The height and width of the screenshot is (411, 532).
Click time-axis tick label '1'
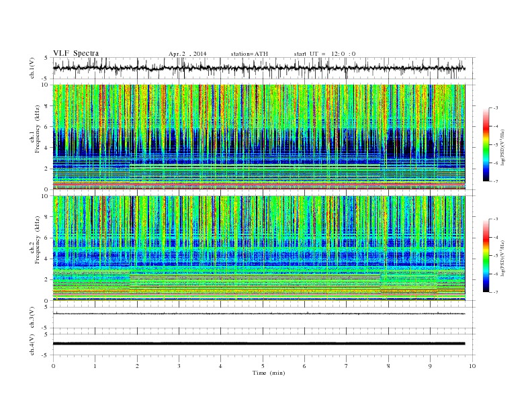[x=95, y=366]
